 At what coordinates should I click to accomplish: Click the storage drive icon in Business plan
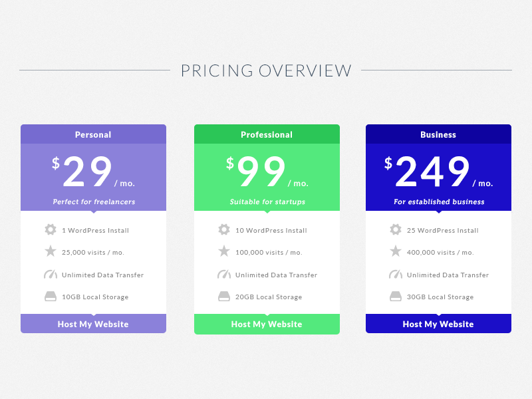point(396,297)
